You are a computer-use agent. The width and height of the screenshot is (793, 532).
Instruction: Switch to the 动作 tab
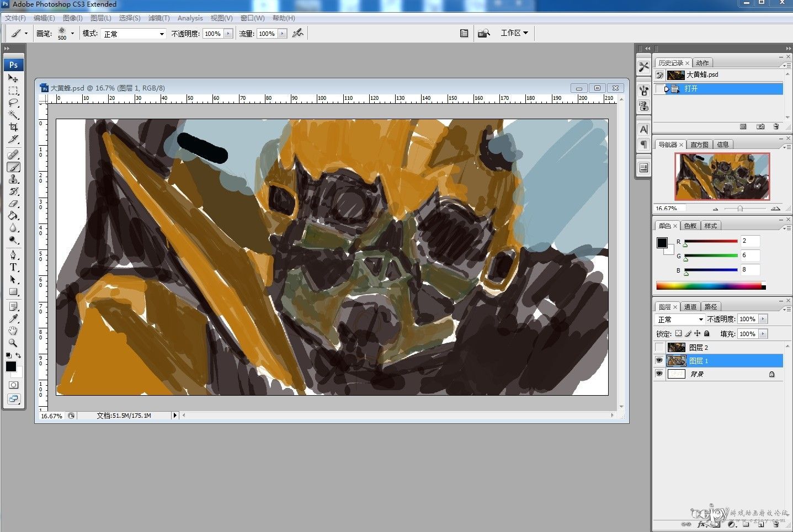[x=702, y=63]
